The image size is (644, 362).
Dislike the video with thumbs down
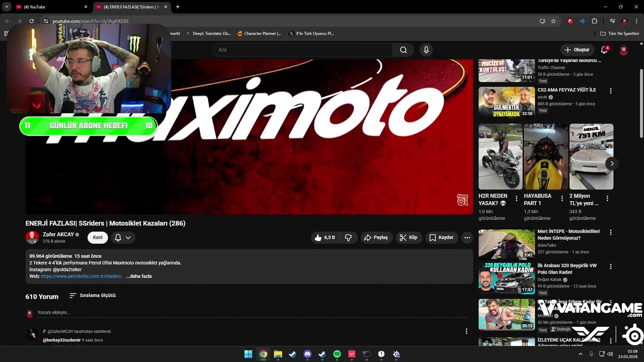tap(348, 237)
